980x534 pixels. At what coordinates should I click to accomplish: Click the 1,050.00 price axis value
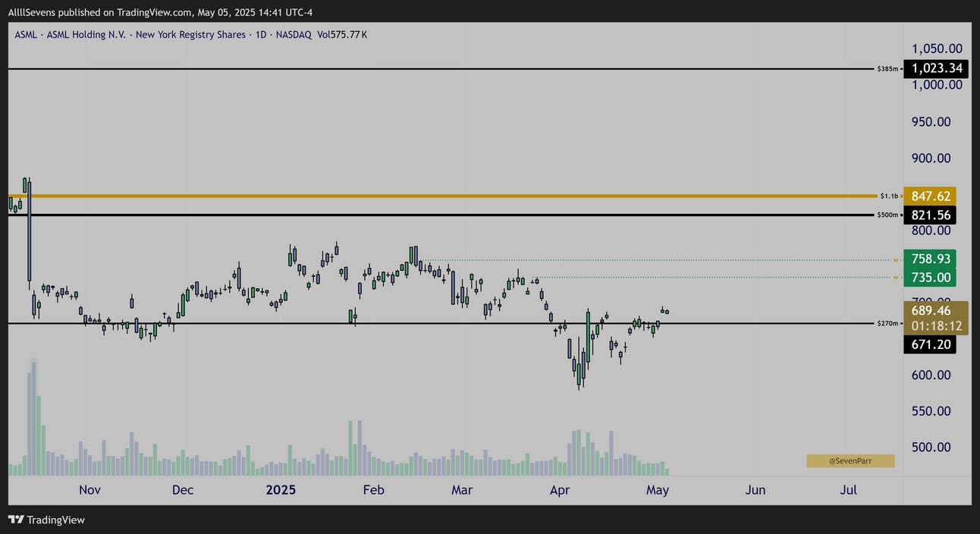[x=938, y=49]
